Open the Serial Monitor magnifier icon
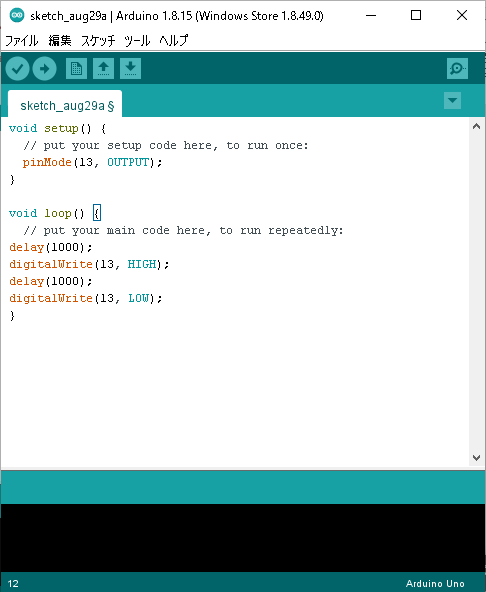486x592 pixels. [457, 69]
